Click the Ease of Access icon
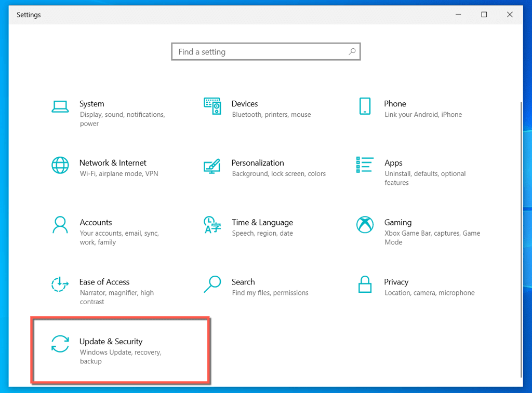This screenshot has width=532, height=393. [x=60, y=284]
